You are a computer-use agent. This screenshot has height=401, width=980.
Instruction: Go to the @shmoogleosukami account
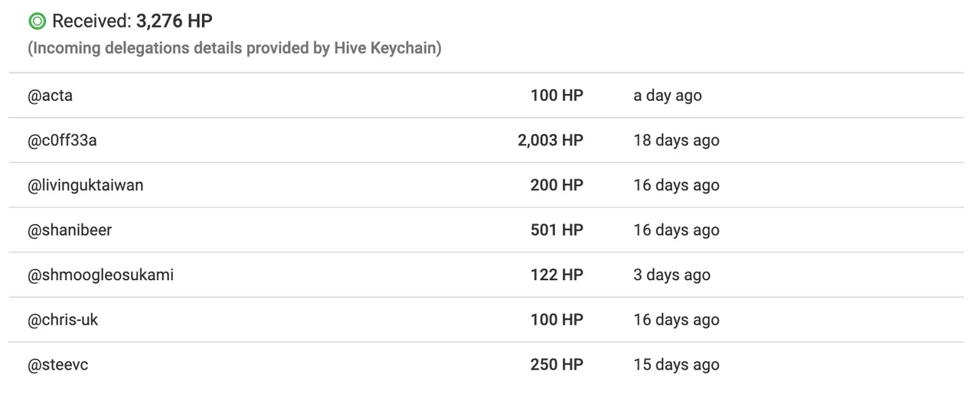click(100, 275)
